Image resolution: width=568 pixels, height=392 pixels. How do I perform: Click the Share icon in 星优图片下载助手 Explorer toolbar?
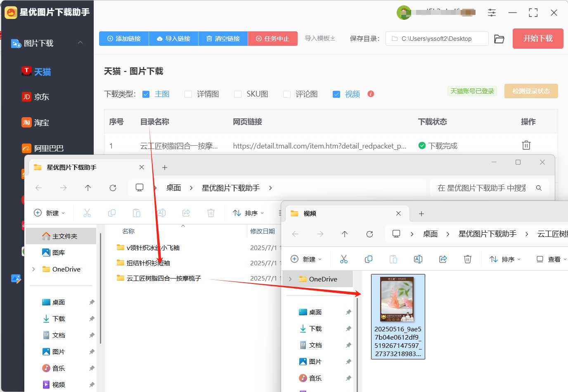pyautogui.click(x=186, y=213)
